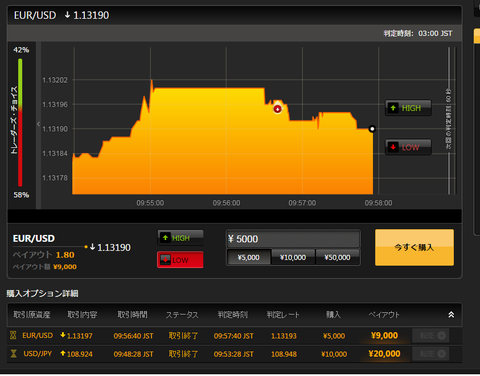Click the 42% bullish percentage label

point(21,50)
